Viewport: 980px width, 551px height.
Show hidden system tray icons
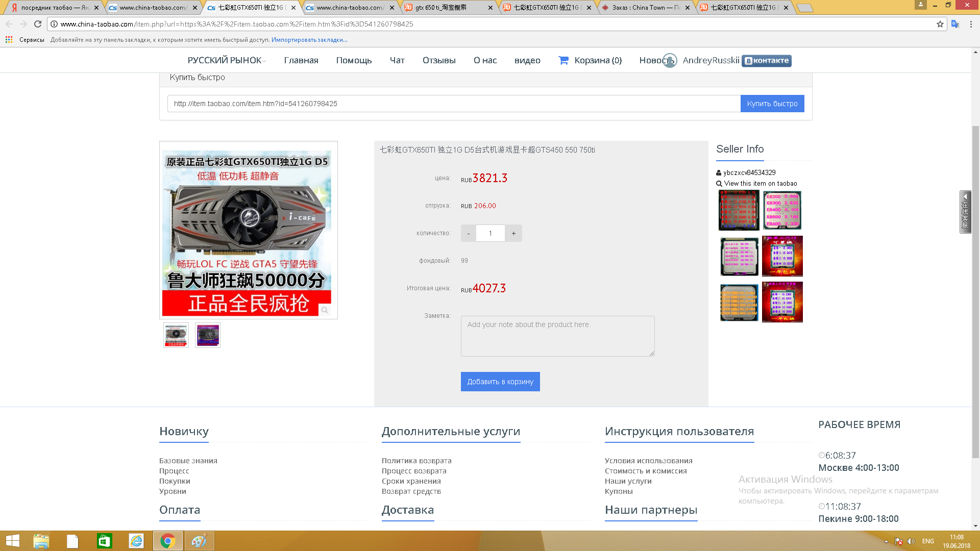886,541
